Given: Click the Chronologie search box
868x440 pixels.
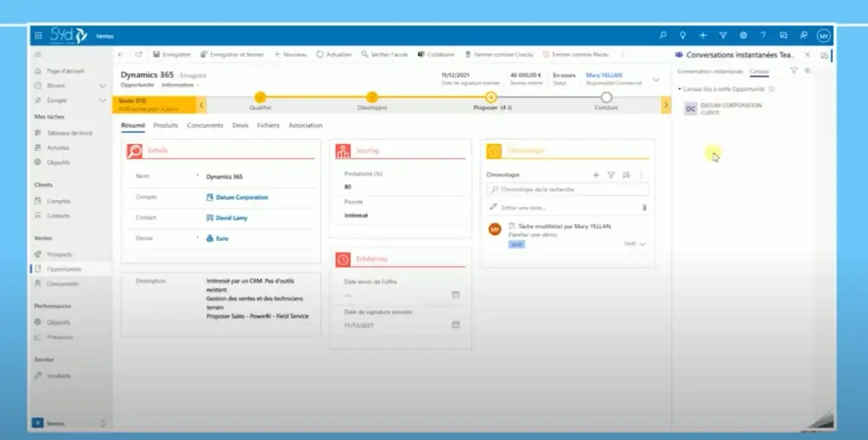Looking at the screenshot, I should (567, 189).
